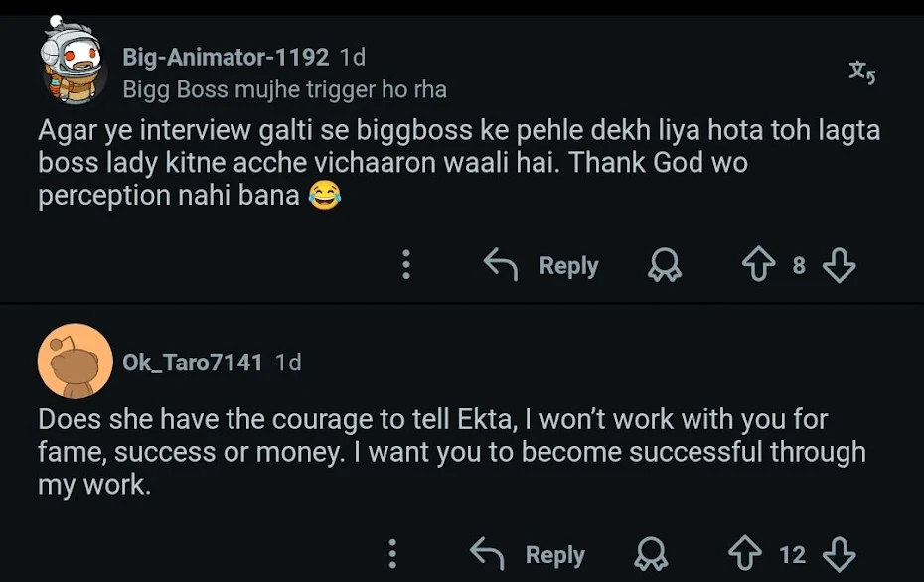Click the Ok_Taro7141 username link
Screen dimensions: 924x582
pos(193,363)
